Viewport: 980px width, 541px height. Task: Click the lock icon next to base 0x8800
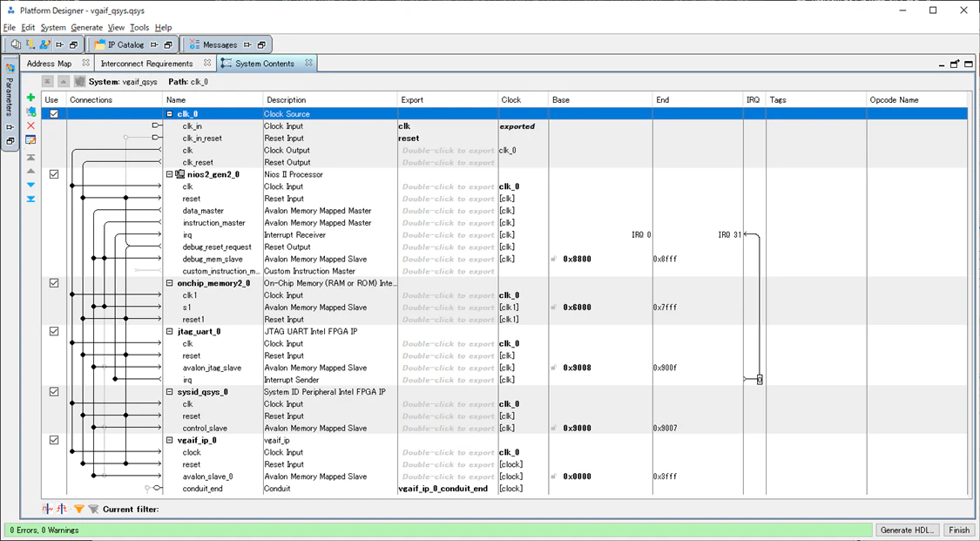554,259
